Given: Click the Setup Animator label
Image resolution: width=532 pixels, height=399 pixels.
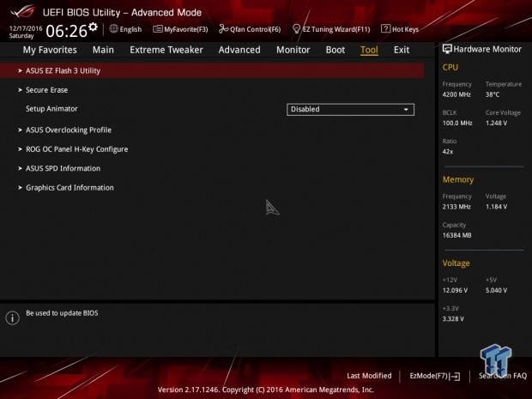Looking at the screenshot, I should tap(51, 109).
